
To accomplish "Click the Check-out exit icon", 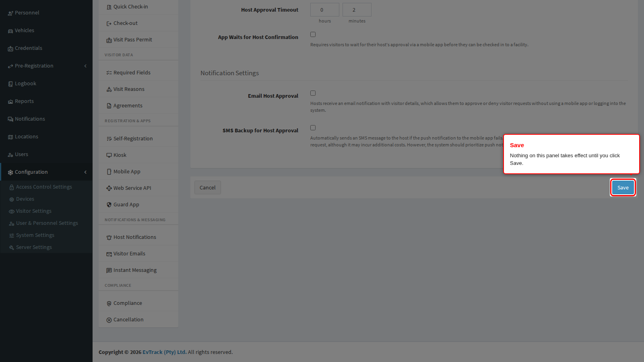I will pos(109,24).
